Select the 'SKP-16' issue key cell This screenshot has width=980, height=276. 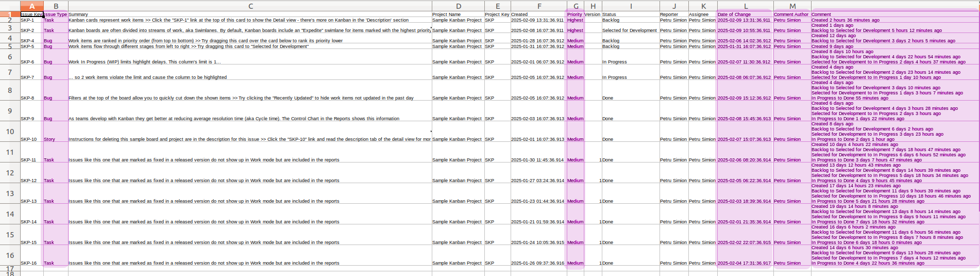coord(32,255)
